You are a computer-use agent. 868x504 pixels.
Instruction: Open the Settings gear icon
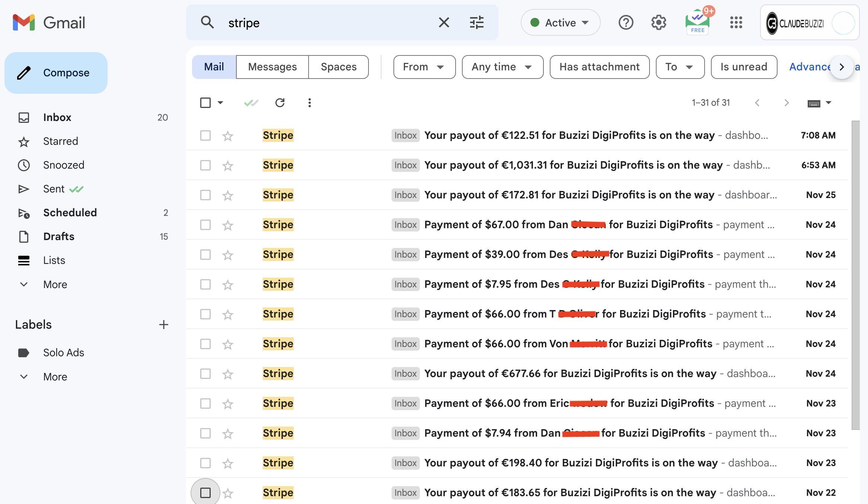(x=658, y=23)
